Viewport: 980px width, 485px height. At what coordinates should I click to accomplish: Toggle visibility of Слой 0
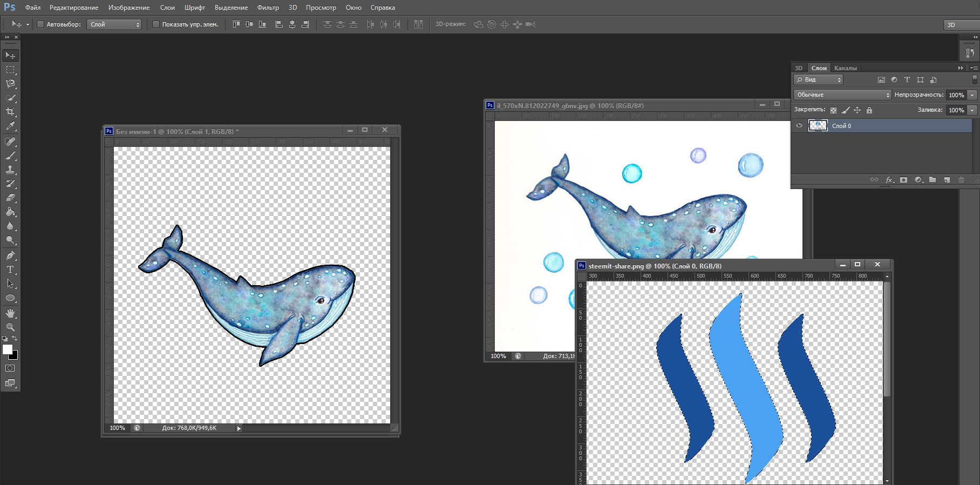pyautogui.click(x=799, y=126)
